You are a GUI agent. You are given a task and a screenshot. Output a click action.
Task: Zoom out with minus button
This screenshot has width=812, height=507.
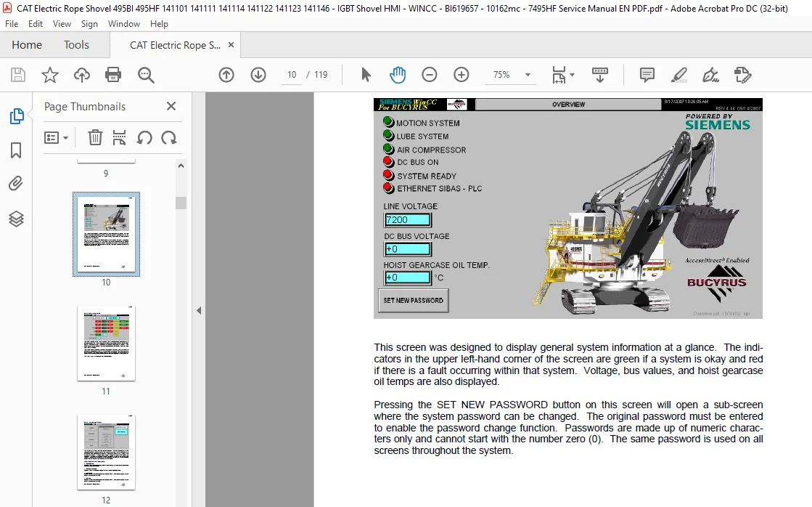[430, 75]
